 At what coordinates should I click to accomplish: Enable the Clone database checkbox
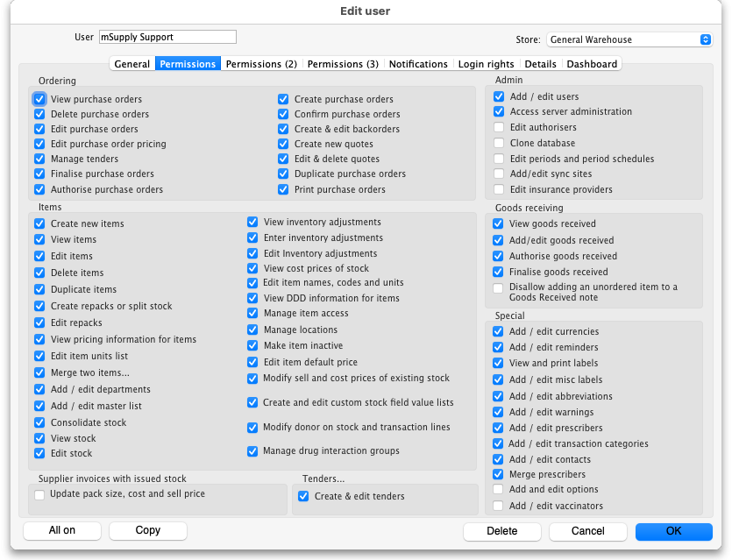499,144
